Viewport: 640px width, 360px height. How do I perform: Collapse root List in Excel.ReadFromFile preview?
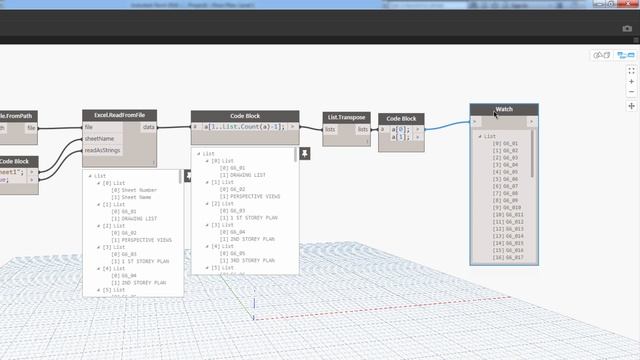(90, 176)
